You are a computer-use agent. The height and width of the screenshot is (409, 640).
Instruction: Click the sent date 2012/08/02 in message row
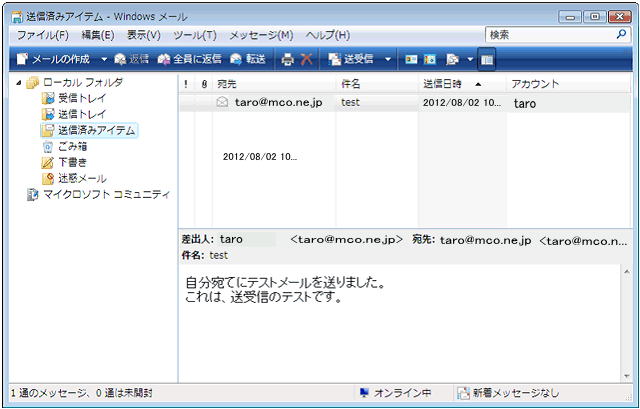tap(462, 102)
